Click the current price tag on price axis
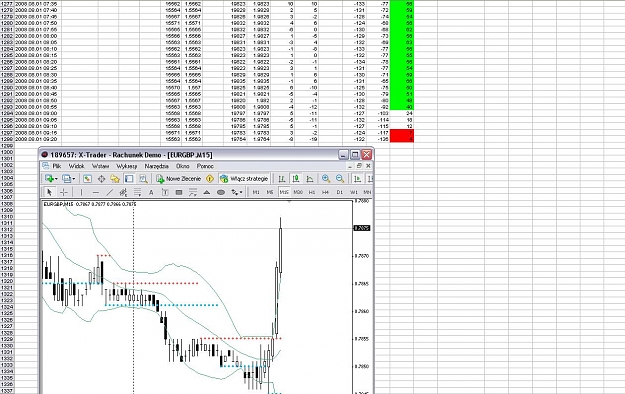 coord(362,228)
